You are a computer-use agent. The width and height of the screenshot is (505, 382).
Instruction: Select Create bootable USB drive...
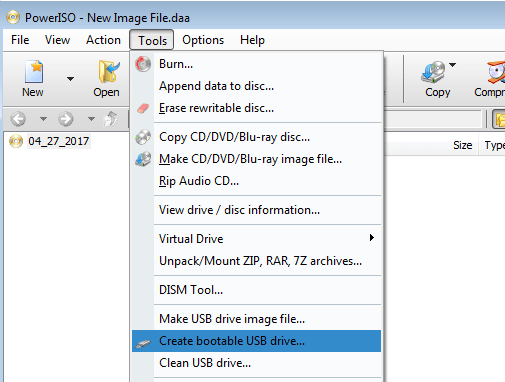[x=256, y=341]
